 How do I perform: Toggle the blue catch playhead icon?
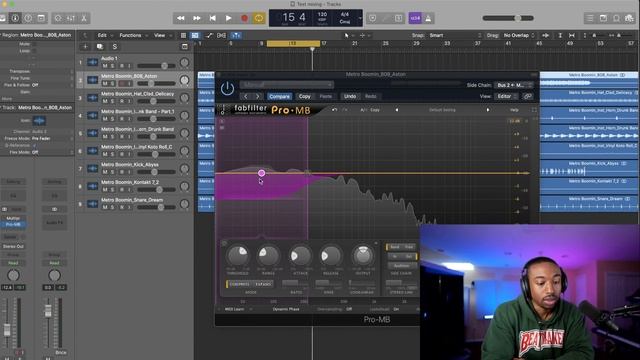tap(236, 36)
